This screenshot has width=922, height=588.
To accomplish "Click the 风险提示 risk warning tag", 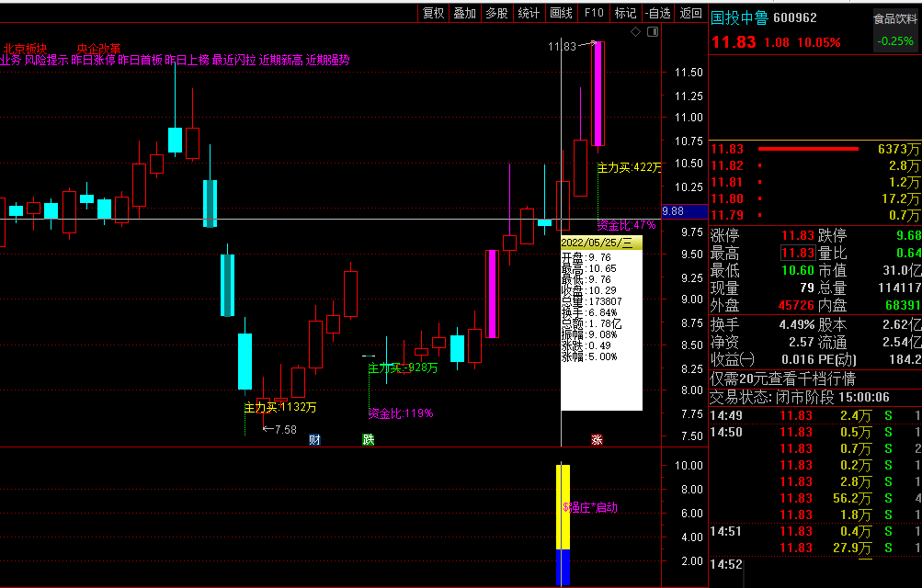I will (x=47, y=60).
